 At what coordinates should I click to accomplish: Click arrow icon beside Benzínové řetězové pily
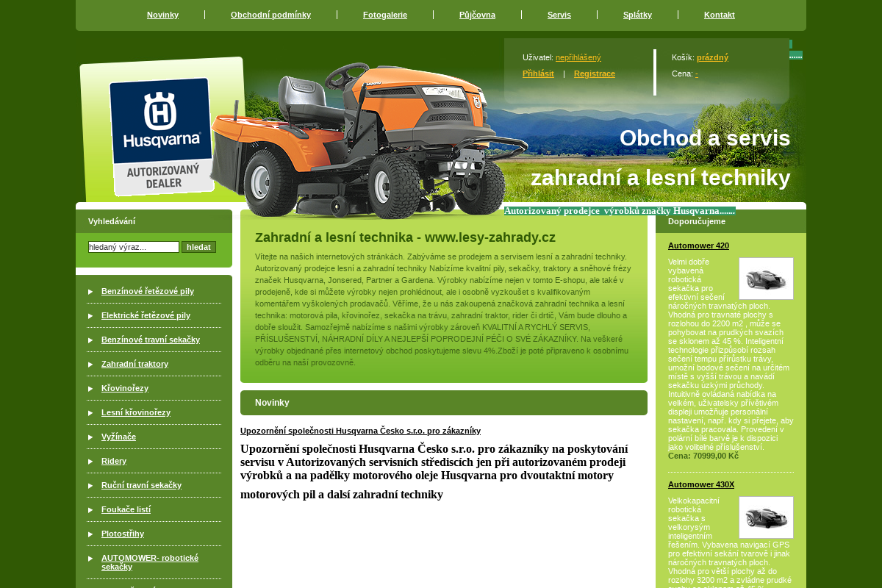90,292
